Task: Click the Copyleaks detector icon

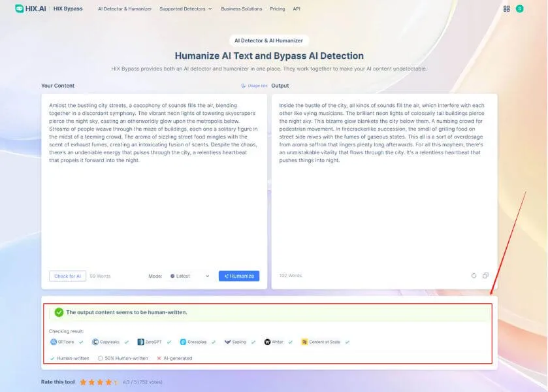Action: (93, 341)
